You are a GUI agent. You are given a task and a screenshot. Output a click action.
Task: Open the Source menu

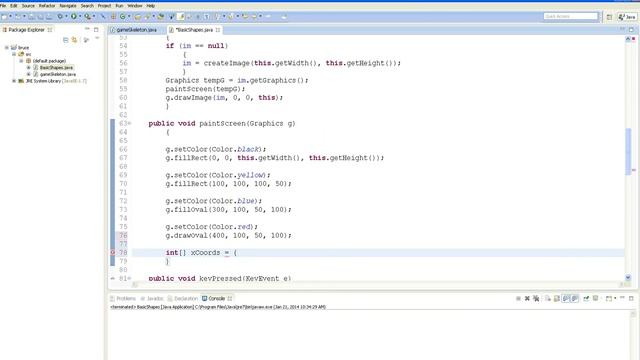(28, 6)
